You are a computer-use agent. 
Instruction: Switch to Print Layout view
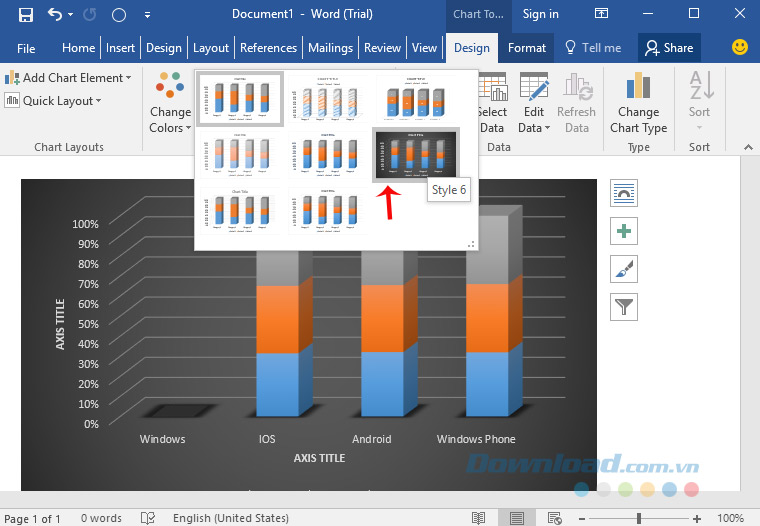[x=516, y=518]
